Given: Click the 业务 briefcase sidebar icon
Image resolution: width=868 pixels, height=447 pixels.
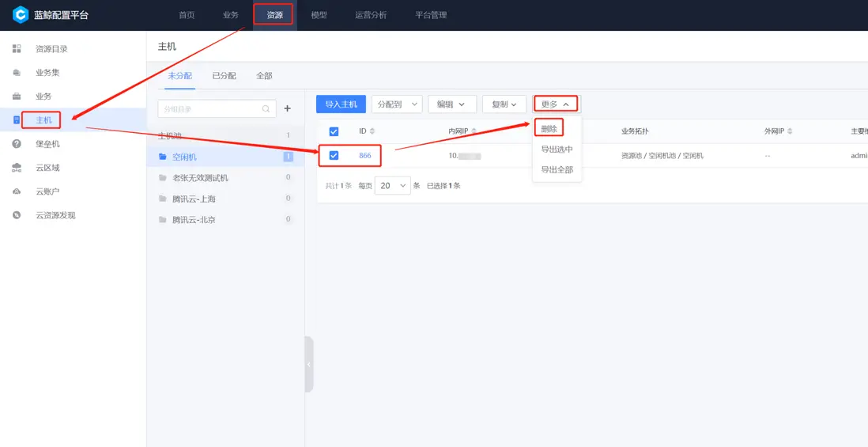Looking at the screenshot, I should [17, 97].
